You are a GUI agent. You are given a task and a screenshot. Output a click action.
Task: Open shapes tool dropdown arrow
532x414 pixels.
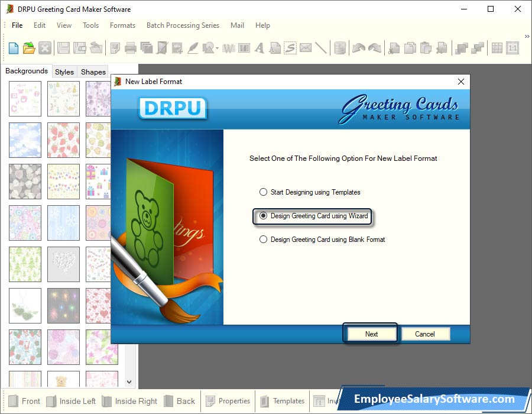pos(217,48)
